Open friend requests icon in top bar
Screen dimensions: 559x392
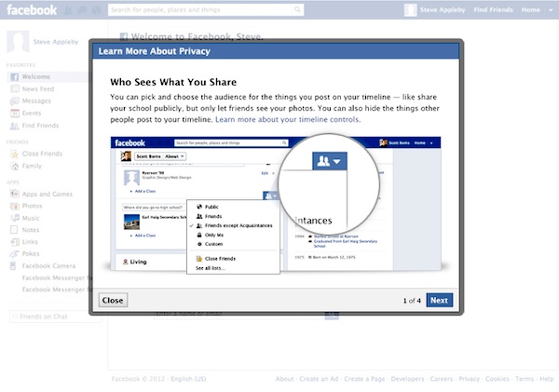click(x=68, y=10)
